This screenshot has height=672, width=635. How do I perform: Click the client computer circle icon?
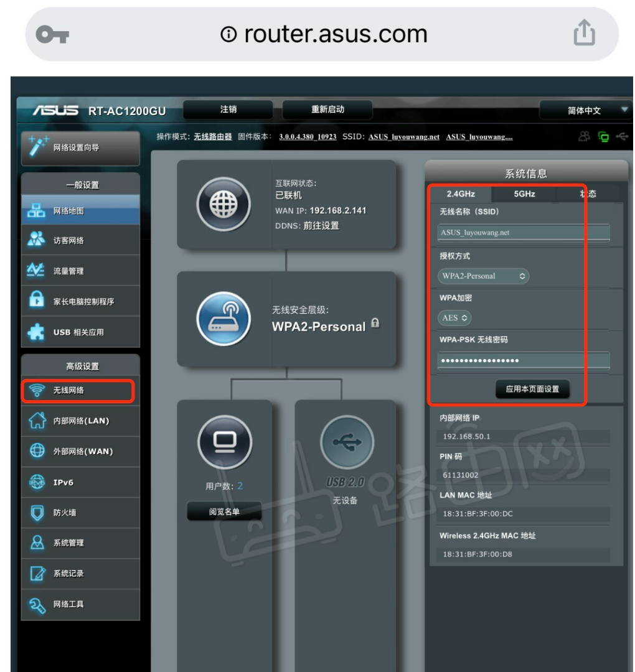[x=225, y=442]
